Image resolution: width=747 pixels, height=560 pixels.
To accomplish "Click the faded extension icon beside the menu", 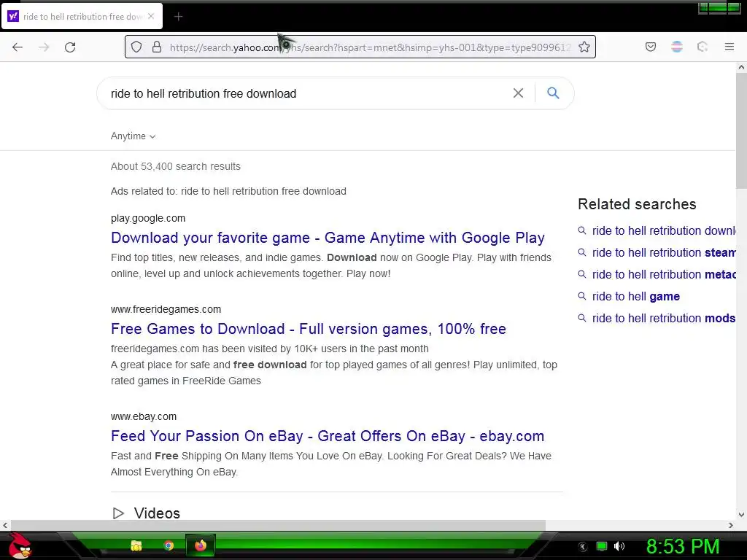I will (703, 47).
